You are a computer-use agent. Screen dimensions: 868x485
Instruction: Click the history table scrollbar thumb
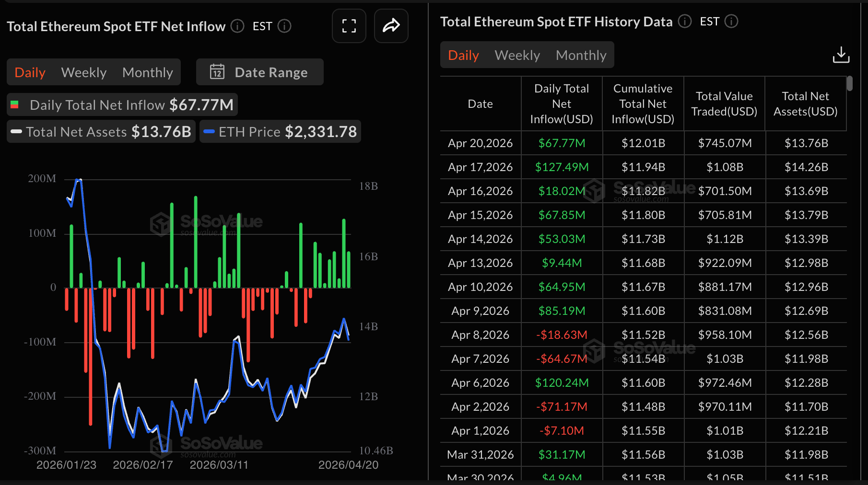click(x=849, y=84)
